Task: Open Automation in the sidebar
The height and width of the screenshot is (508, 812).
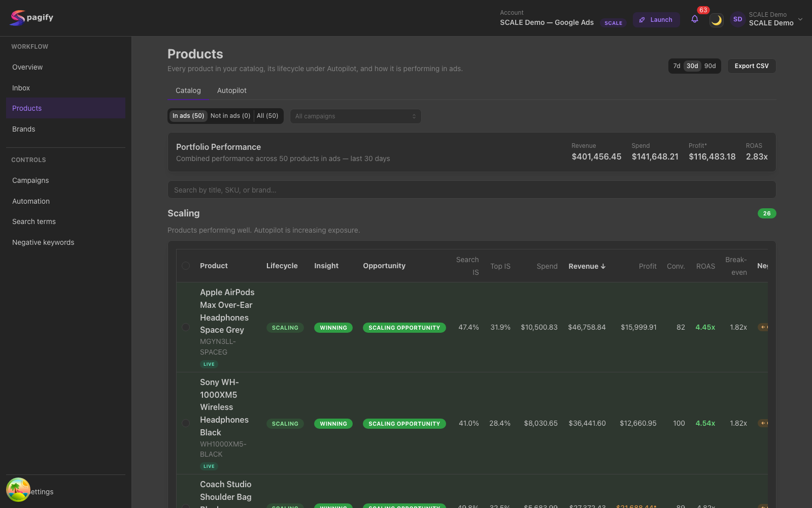Action: coord(65,201)
